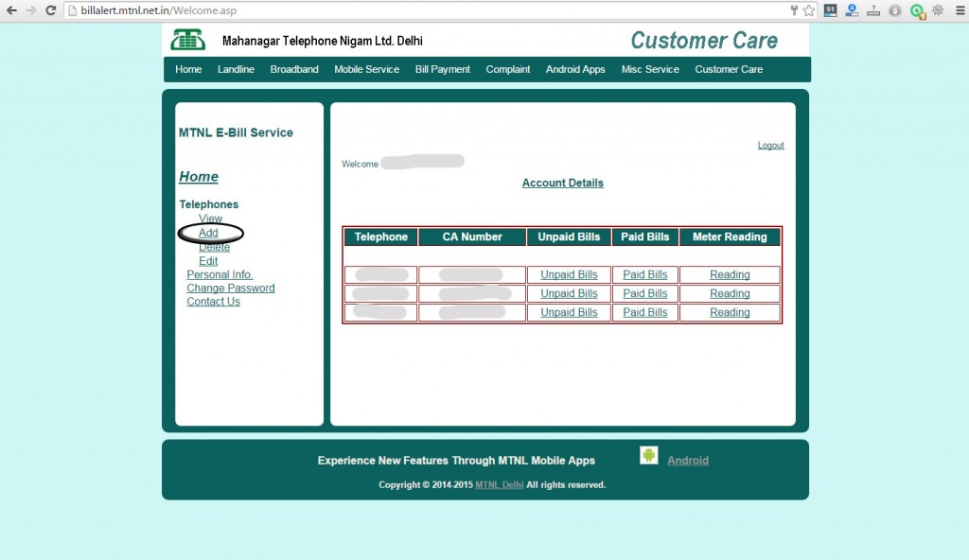Click the MTNL telephone logo
Viewport: 969px width, 560px height.
click(x=188, y=40)
